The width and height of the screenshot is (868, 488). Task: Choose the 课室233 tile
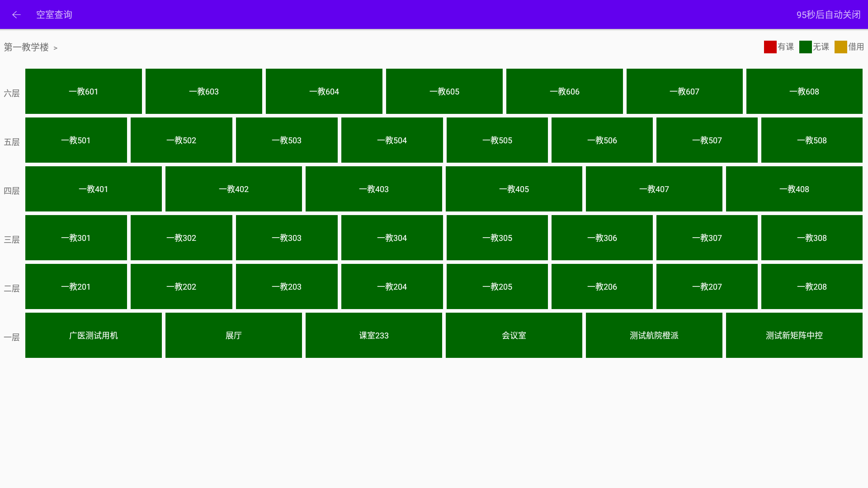click(x=374, y=335)
